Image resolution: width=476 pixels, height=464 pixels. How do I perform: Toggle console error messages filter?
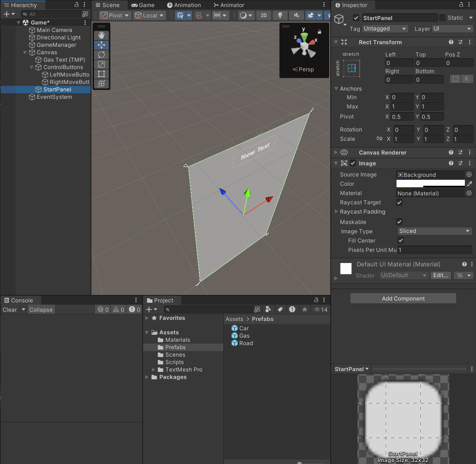tap(135, 309)
